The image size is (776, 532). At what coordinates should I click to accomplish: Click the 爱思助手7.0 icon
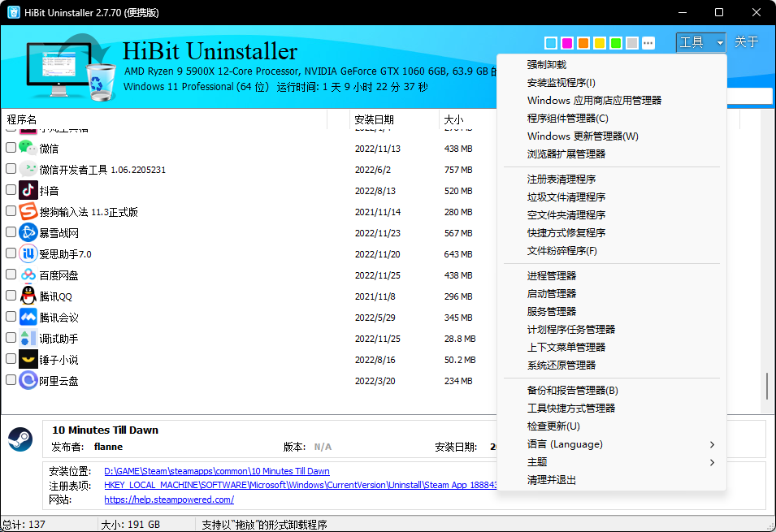pyautogui.click(x=28, y=254)
